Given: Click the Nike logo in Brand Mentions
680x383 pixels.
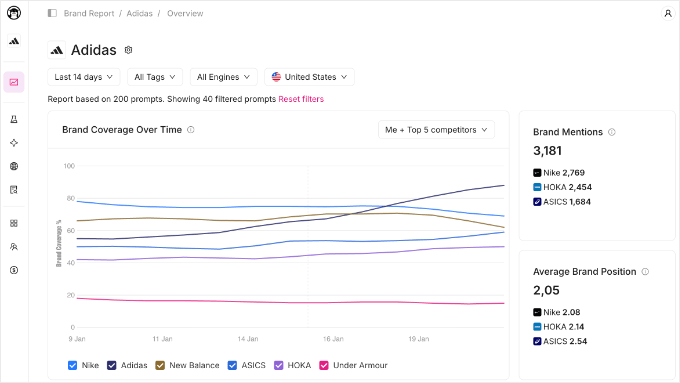Looking at the screenshot, I should coord(537,173).
